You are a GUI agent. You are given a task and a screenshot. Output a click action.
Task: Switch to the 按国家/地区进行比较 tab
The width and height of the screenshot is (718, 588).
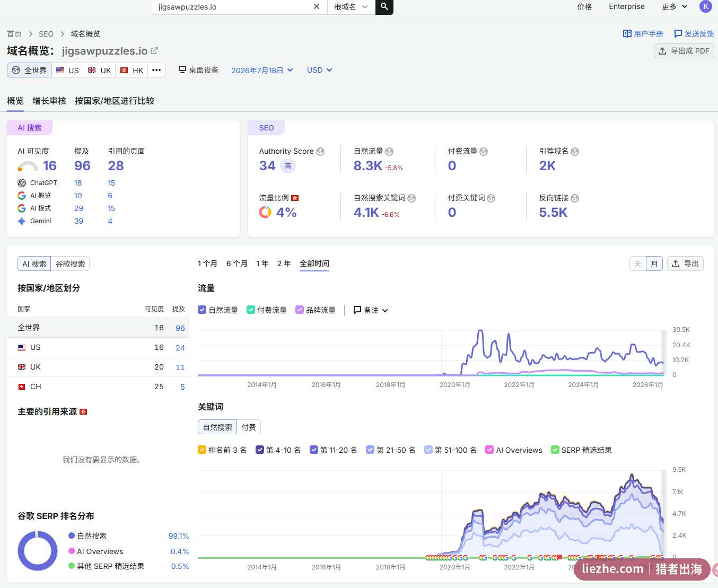[x=115, y=101]
